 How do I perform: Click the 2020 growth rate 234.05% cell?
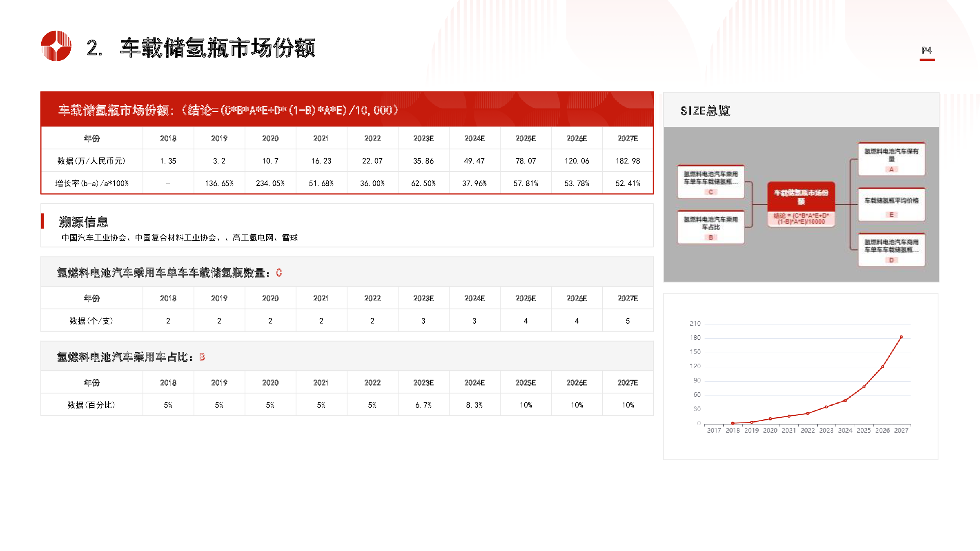(270, 183)
